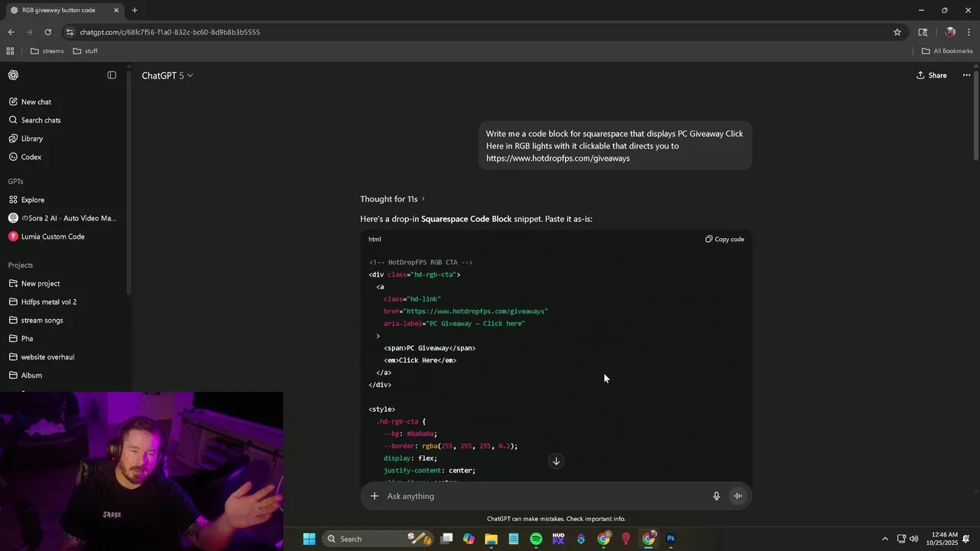Copy code from the html block
This screenshot has height=551, width=980.
724,239
